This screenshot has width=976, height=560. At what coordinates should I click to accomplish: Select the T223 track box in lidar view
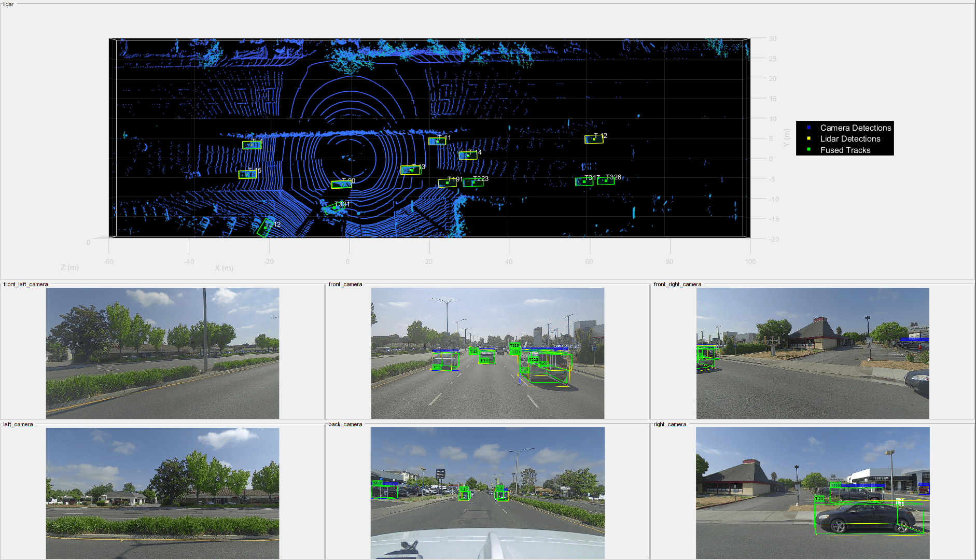[x=473, y=182]
